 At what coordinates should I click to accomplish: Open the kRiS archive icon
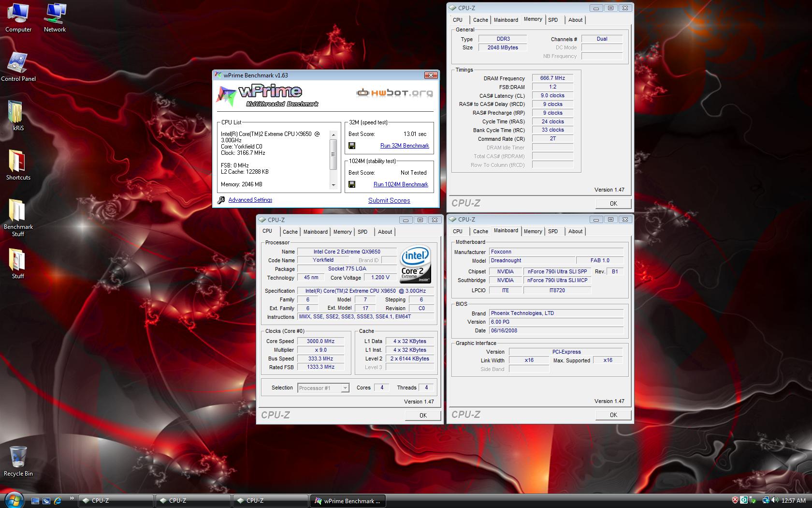tap(18, 116)
